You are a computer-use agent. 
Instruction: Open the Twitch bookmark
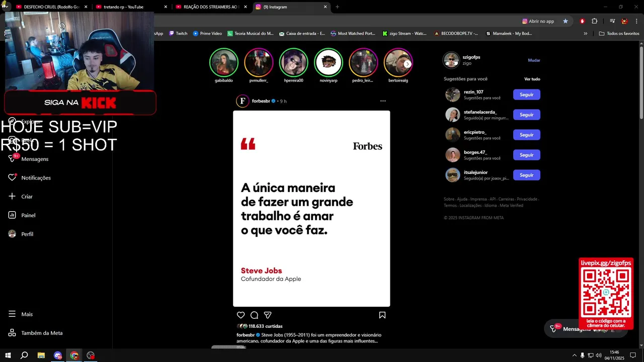pos(178,34)
